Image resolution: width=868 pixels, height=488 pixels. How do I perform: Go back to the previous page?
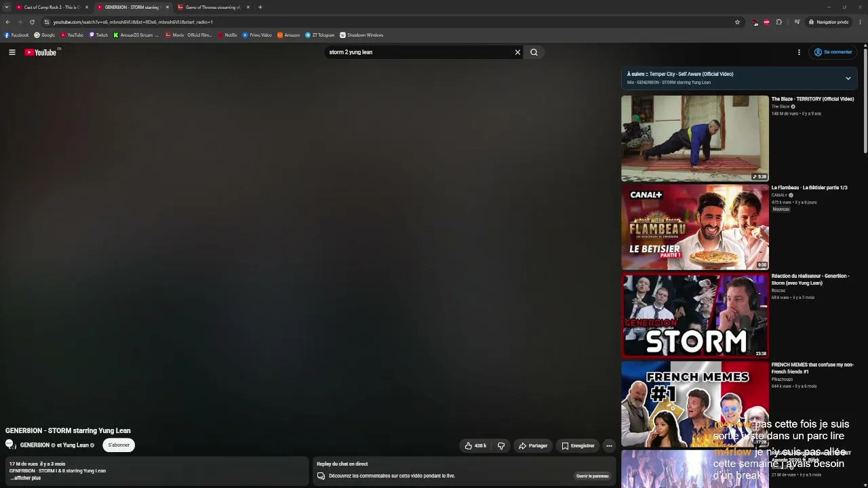pos(7,22)
